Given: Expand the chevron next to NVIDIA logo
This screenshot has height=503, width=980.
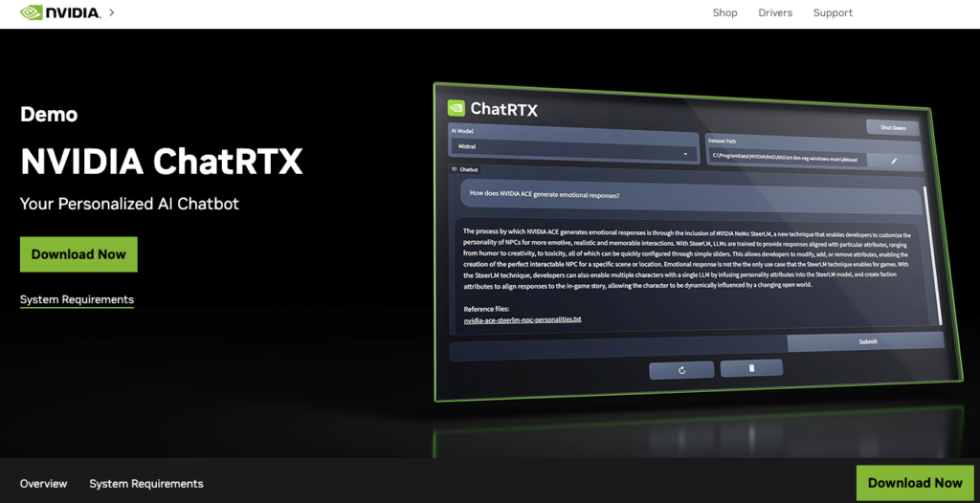Looking at the screenshot, I should tap(112, 11).
